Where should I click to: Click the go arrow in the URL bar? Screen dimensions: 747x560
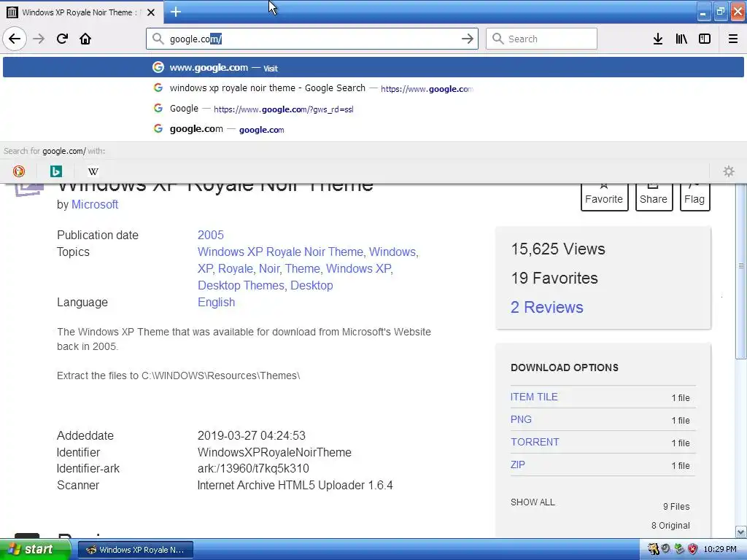(468, 39)
